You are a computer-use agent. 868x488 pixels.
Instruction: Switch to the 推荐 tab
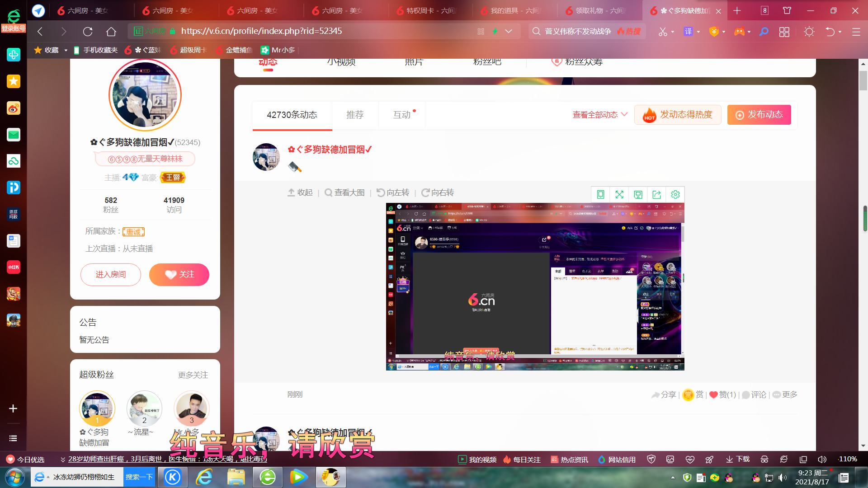coord(355,115)
